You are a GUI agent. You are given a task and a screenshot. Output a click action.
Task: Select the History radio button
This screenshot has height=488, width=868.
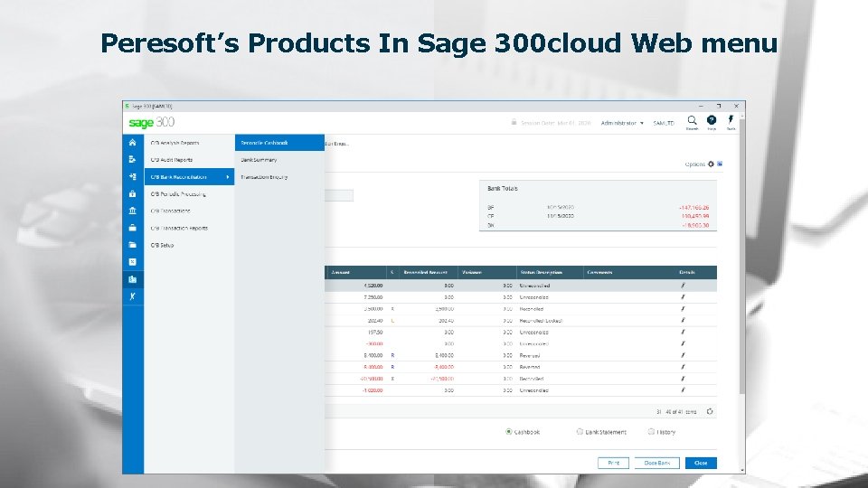pos(651,432)
